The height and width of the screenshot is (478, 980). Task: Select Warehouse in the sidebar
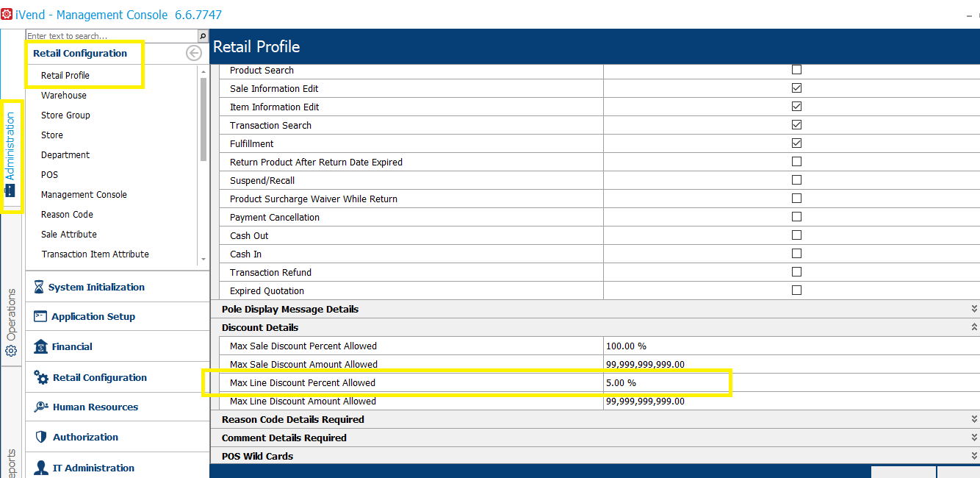click(x=64, y=95)
